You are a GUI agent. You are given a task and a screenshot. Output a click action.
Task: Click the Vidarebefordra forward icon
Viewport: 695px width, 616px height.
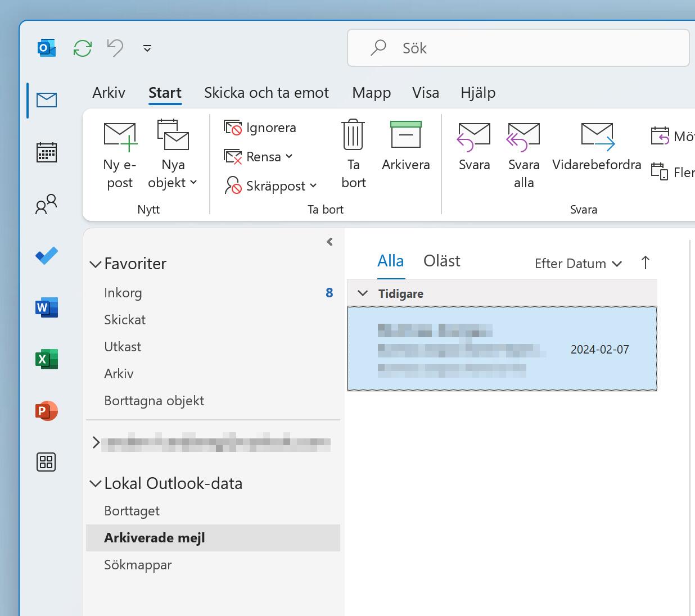[596, 135]
